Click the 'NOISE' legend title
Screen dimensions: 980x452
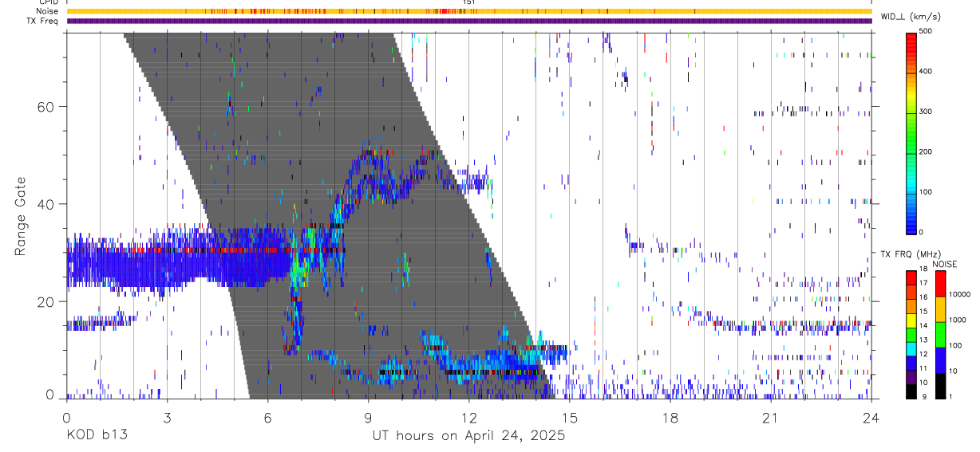[944, 264]
